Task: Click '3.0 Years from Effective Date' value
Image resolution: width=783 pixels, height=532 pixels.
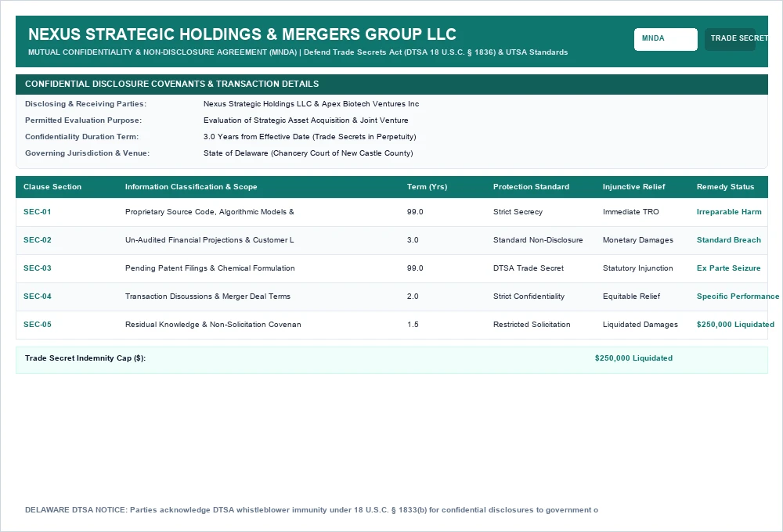Action: [309, 137]
